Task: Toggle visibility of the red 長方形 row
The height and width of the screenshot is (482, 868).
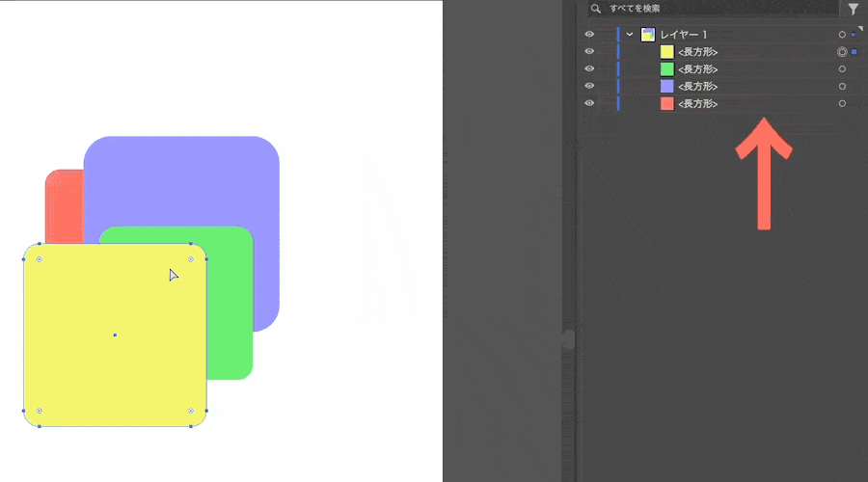Action: click(589, 103)
